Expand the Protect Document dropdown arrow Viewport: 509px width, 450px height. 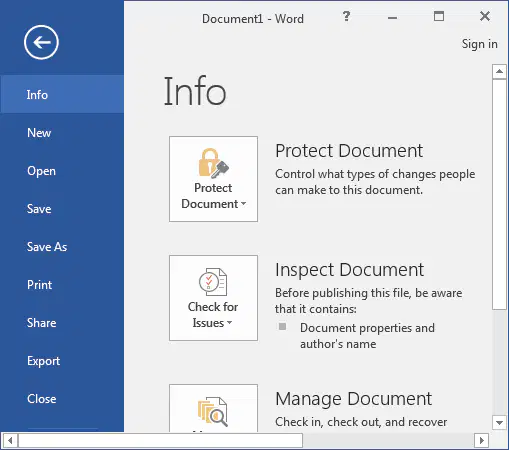(x=243, y=203)
